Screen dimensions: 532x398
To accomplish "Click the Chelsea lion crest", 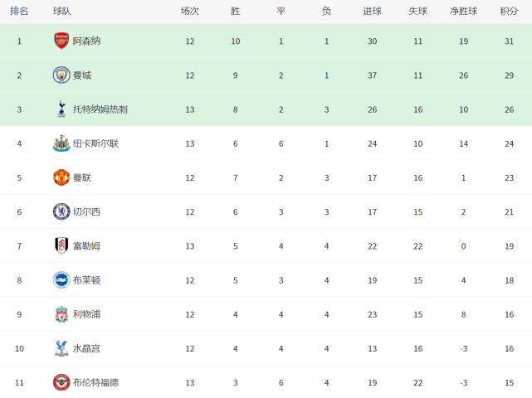I will point(61,211).
